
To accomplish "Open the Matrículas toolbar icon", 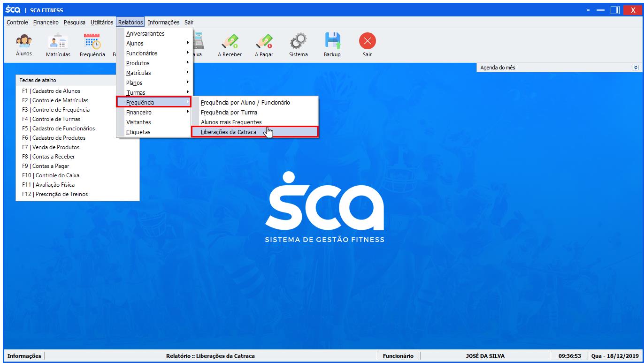I will 58,45.
